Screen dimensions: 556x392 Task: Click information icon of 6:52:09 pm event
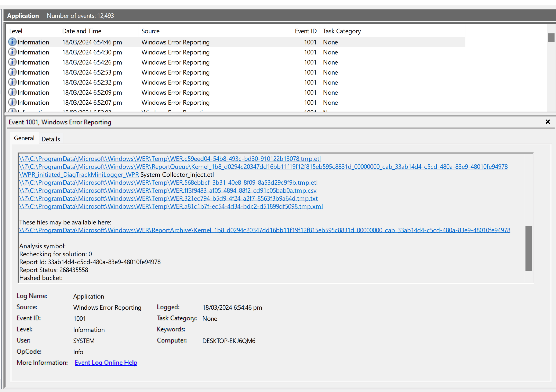[12, 92]
